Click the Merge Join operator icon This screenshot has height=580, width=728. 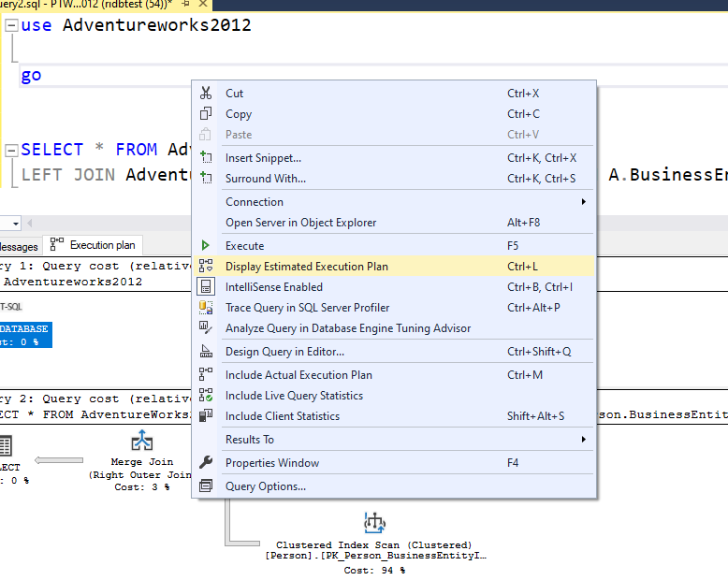142,441
